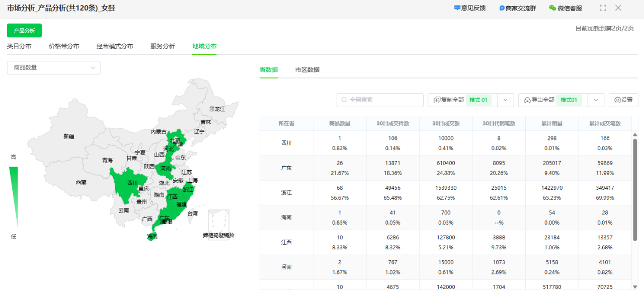Select 黑龙江 province on the map

tap(217, 109)
